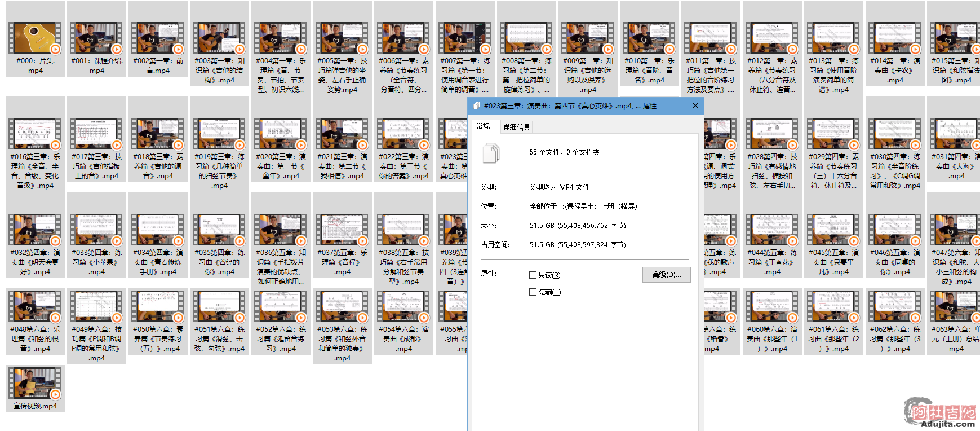Select #019 练习篇《几种简单的扫弦节奏》icon

pos(219,134)
